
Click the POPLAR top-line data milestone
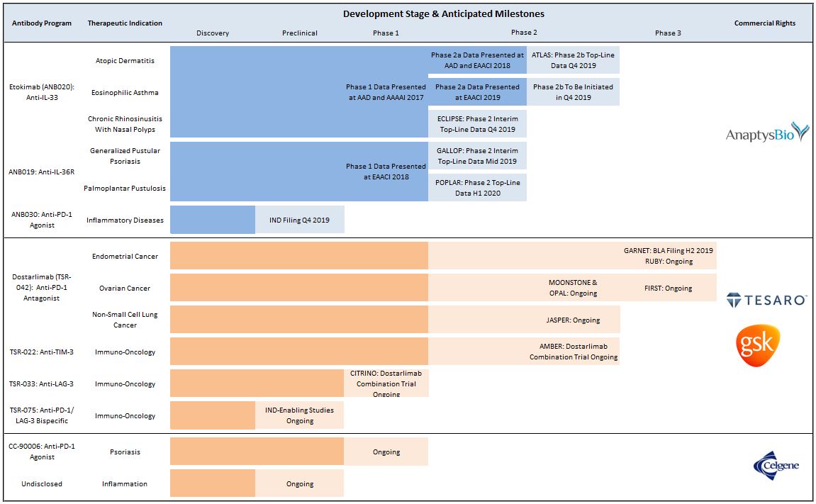(476, 186)
